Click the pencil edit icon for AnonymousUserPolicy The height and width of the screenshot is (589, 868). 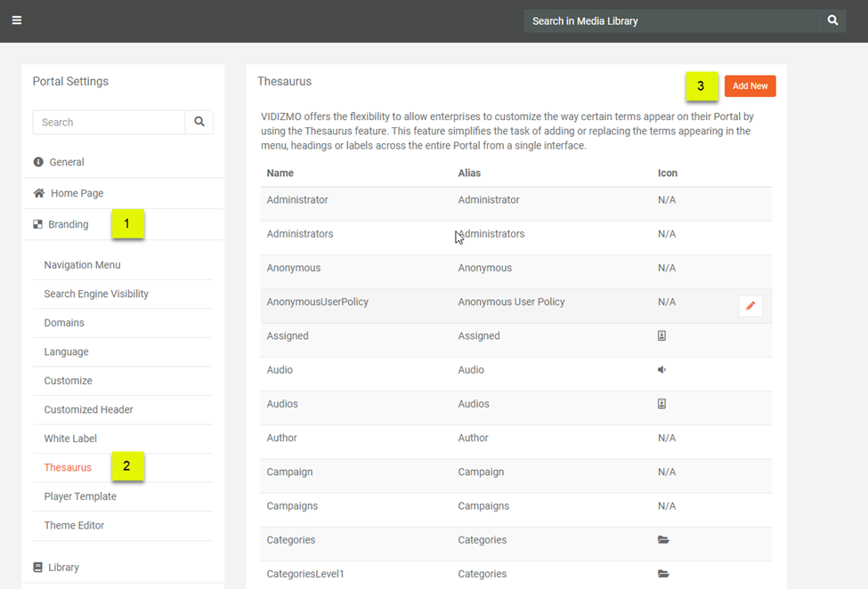(x=750, y=306)
